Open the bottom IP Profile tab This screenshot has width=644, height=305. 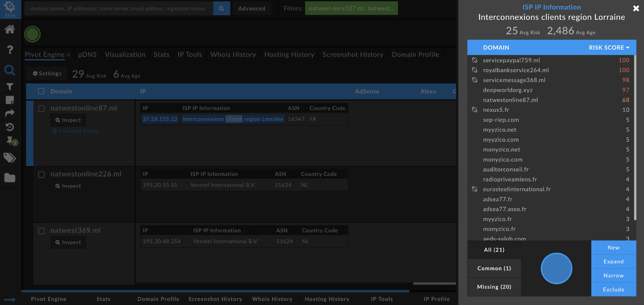[437, 299]
